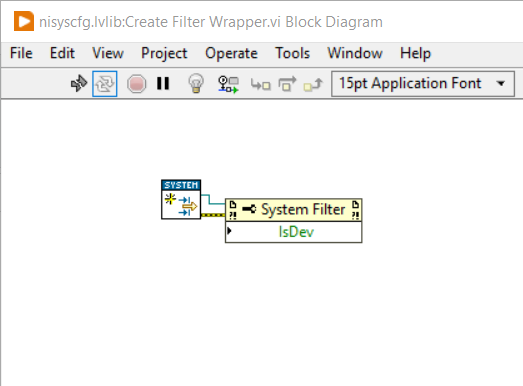
Task: Toggle Run Continuously button
Action: tap(105, 84)
